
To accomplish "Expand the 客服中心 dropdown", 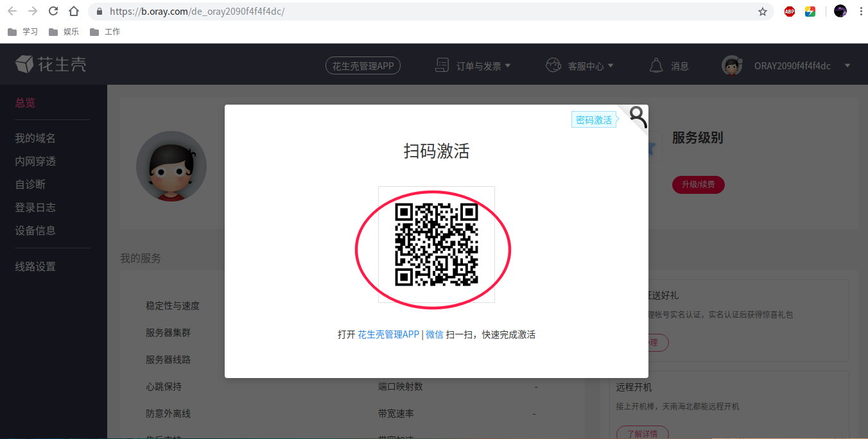I will [580, 65].
